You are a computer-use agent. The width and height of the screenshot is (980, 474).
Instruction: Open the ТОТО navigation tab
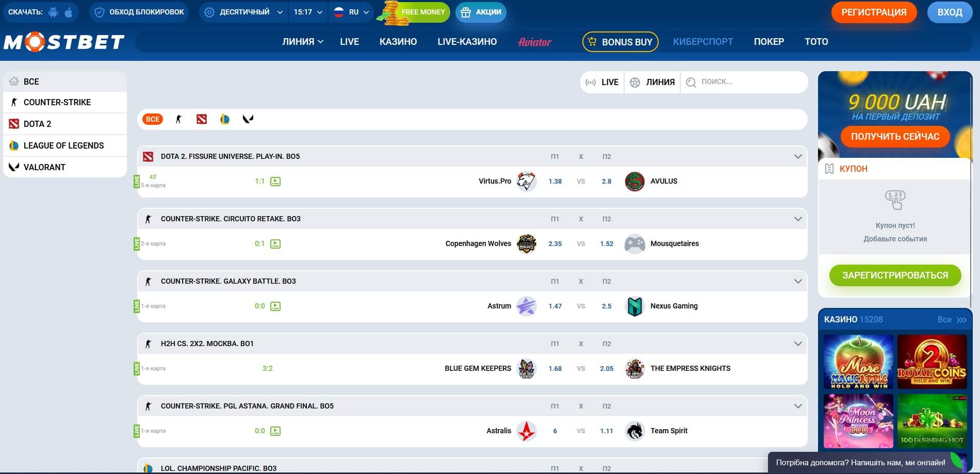pyautogui.click(x=816, y=42)
